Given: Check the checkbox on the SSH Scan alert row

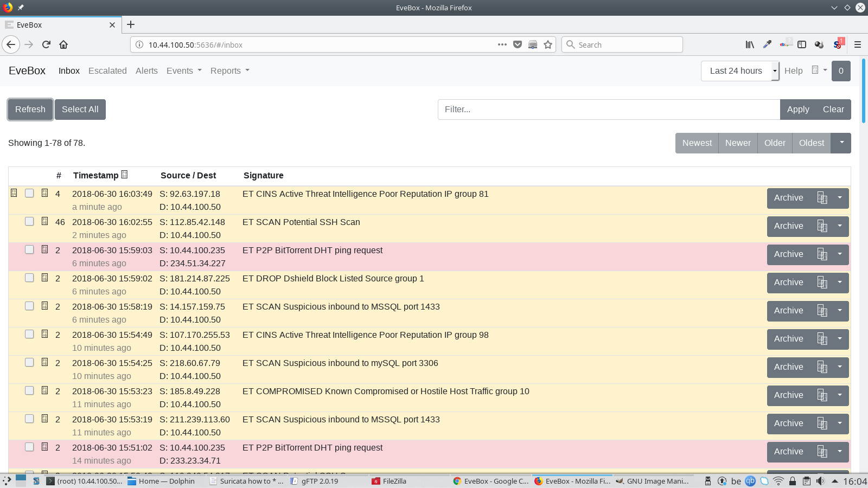Looking at the screenshot, I should click(29, 221).
